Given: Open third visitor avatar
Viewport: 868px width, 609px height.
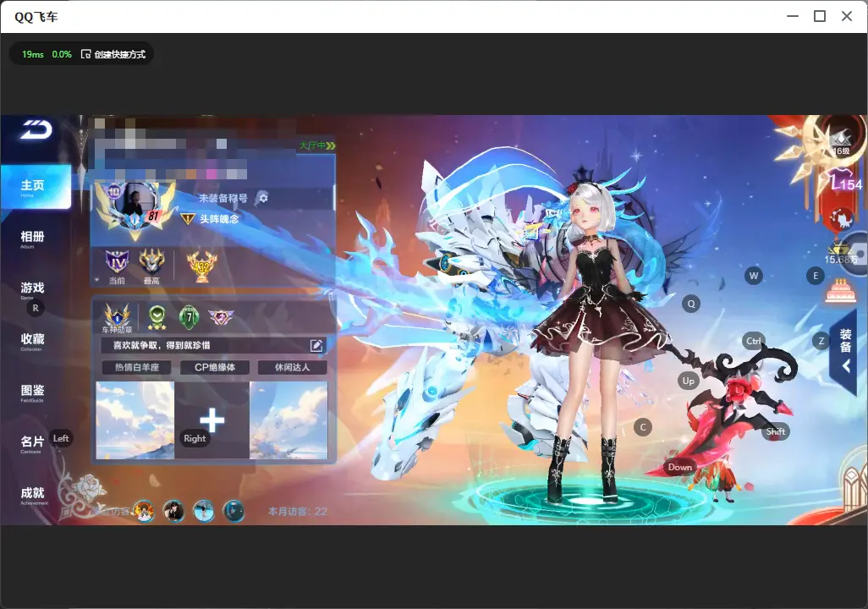Looking at the screenshot, I should pyautogui.click(x=204, y=510).
